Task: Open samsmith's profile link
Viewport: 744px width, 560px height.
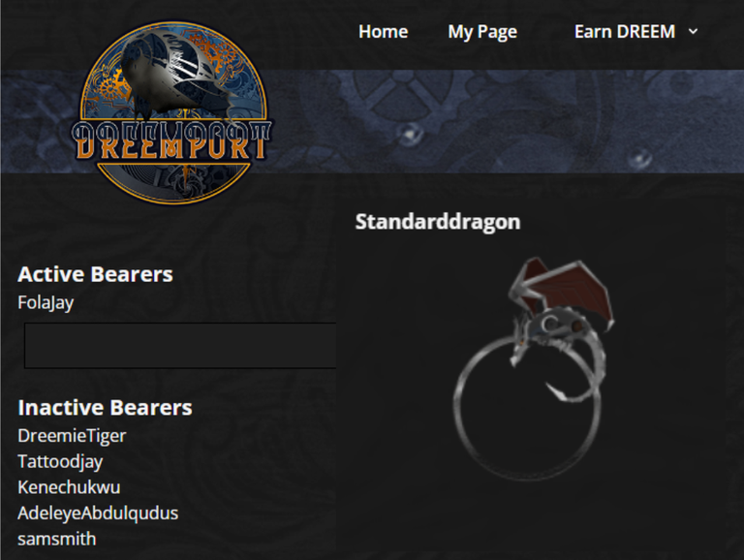Action: [57, 539]
